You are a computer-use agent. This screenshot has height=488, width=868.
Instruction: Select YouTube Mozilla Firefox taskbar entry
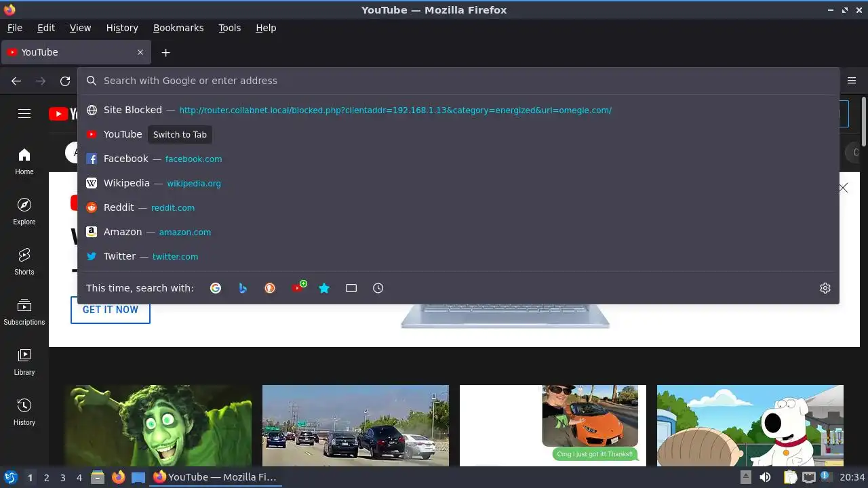215,477
